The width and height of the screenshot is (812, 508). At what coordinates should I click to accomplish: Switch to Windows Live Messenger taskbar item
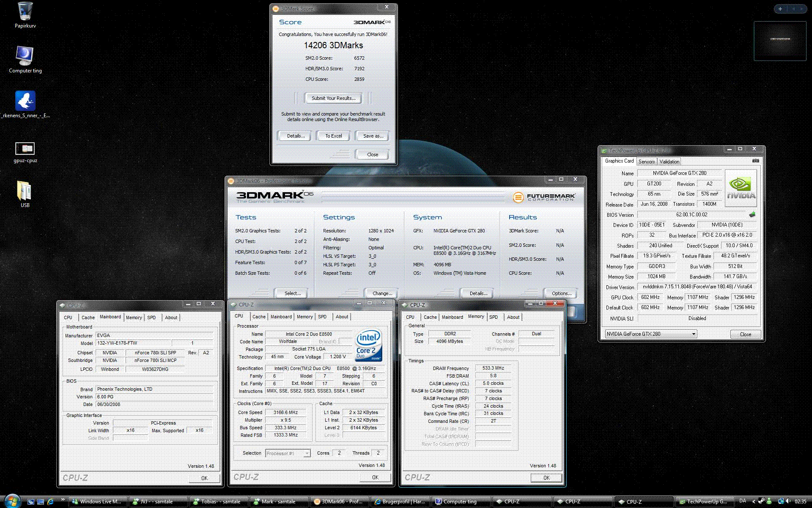(98, 502)
